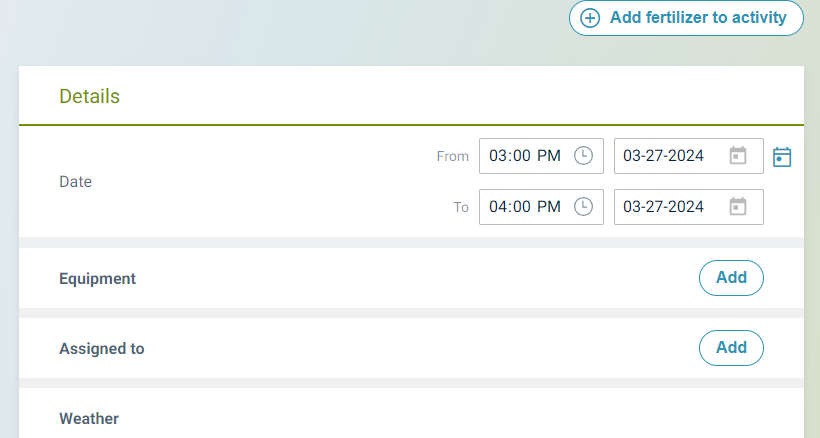Open the To time clock picker icon
Image resolution: width=820 pixels, height=438 pixels.
(583, 207)
